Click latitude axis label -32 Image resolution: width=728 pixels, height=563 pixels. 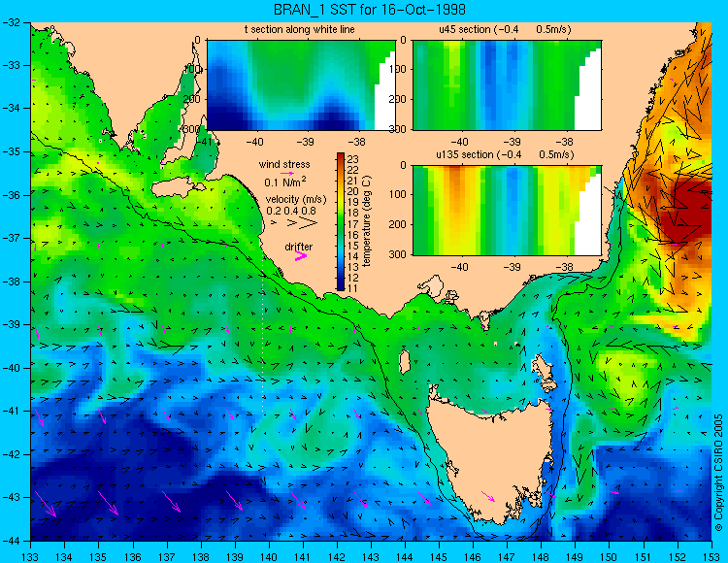tap(12, 22)
